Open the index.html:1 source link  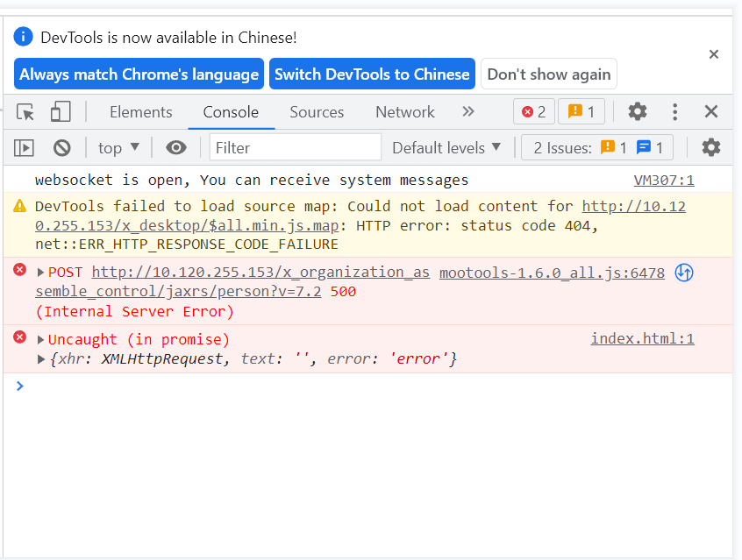click(642, 339)
